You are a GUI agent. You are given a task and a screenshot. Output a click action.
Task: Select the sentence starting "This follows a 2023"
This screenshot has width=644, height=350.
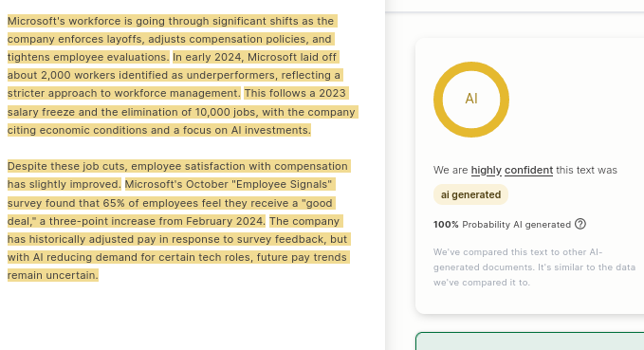coord(183,112)
